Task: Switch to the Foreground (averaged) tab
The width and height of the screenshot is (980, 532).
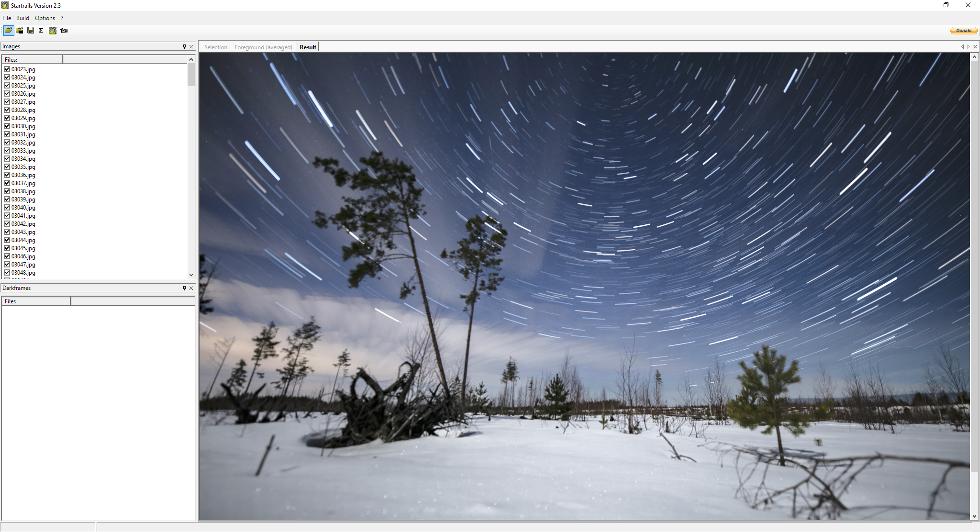Action: coord(263,47)
